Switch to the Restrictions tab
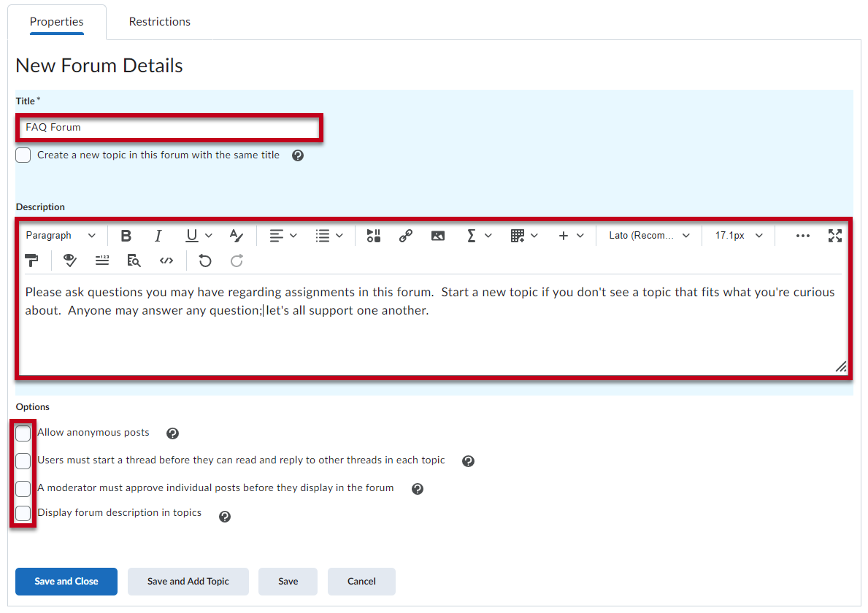Viewport: 868px width, 613px height. [x=159, y=22]
